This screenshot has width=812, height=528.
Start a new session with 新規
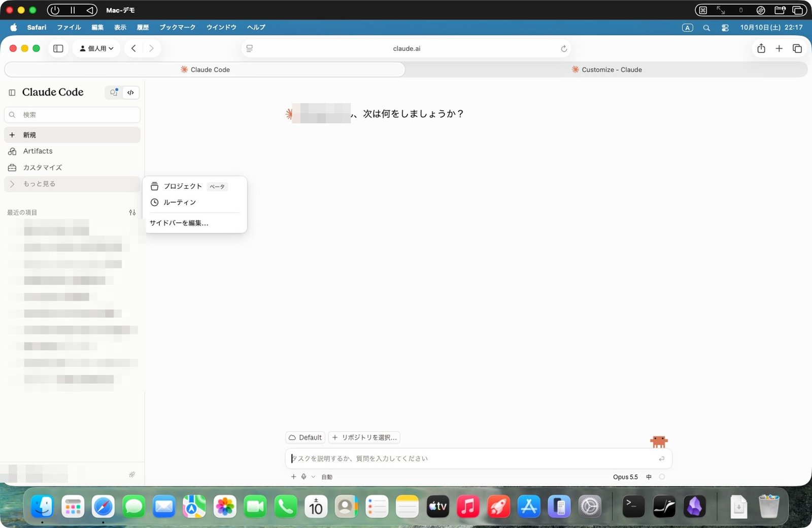[72, 135]
